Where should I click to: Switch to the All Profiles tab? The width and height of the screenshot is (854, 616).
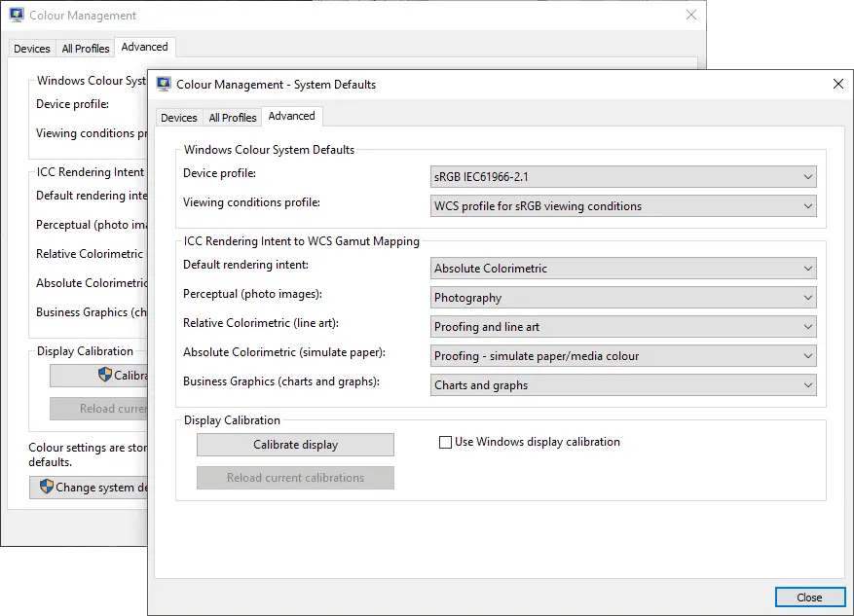pos(232,116)
